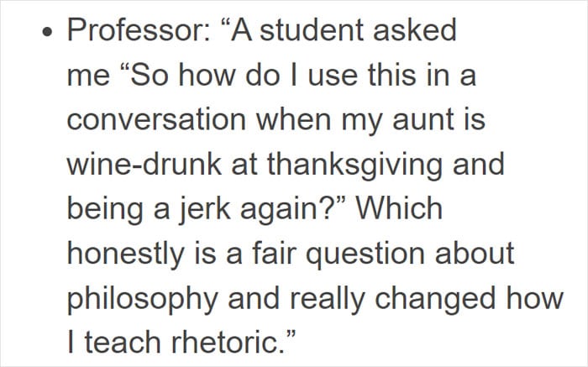Click on the text "wine-drunk"
588x367 pixels.
tap(144, 164)
